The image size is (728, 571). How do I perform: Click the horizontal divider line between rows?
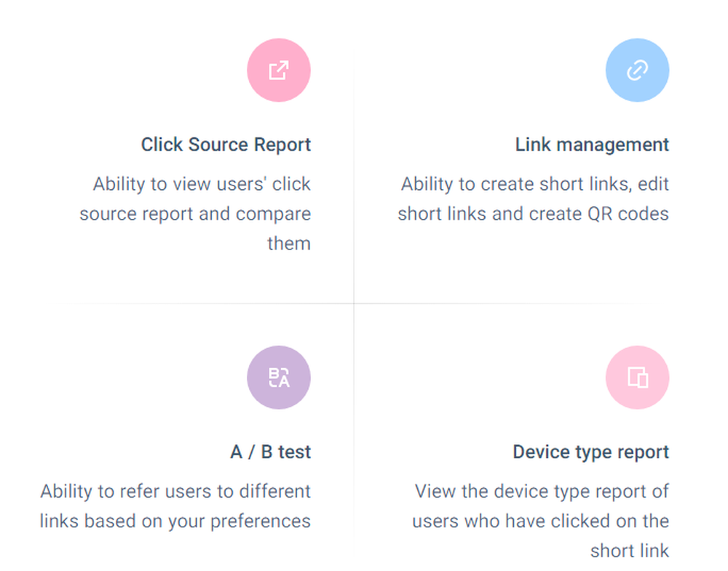(x=354, y=303)
